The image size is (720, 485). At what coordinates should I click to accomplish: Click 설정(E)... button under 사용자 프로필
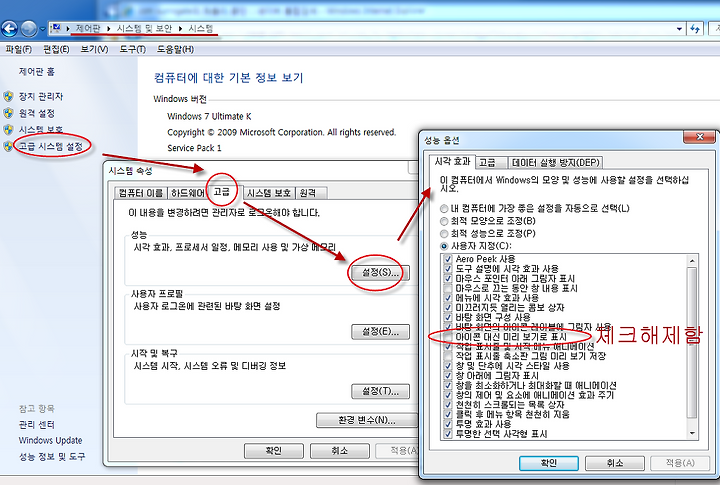380,332
